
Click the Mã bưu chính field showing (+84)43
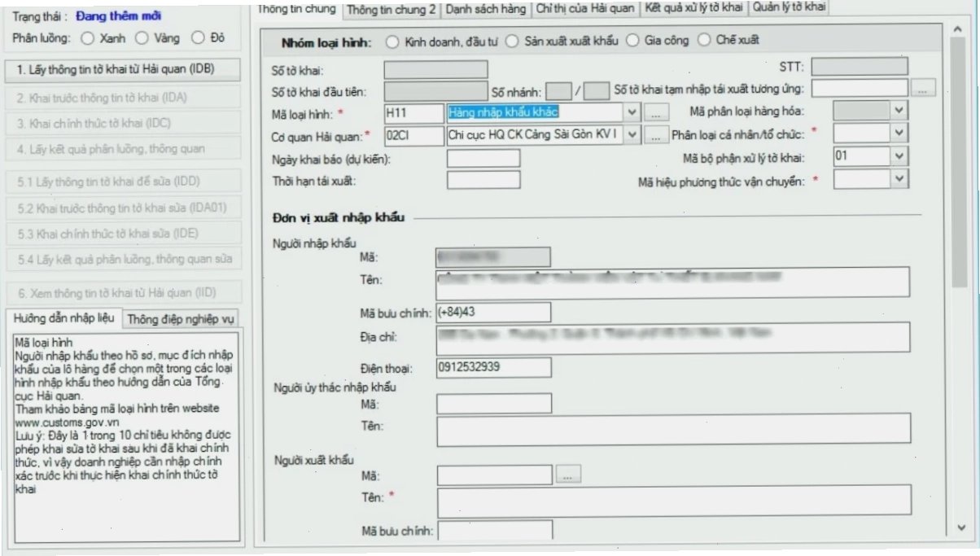tap(493, 312)
